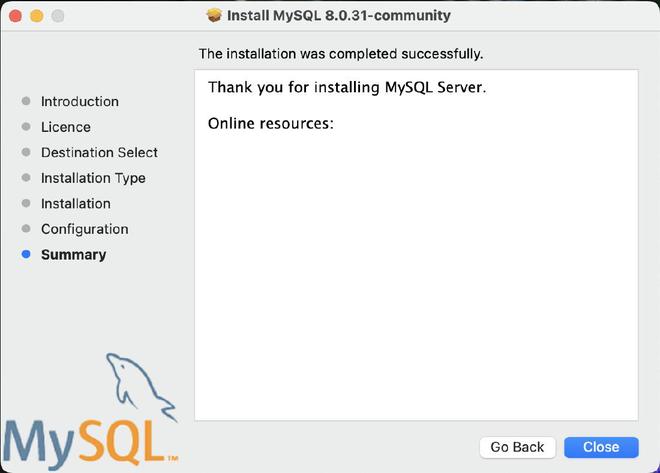
Task: Select the Destination Select step
Action: 99,152
